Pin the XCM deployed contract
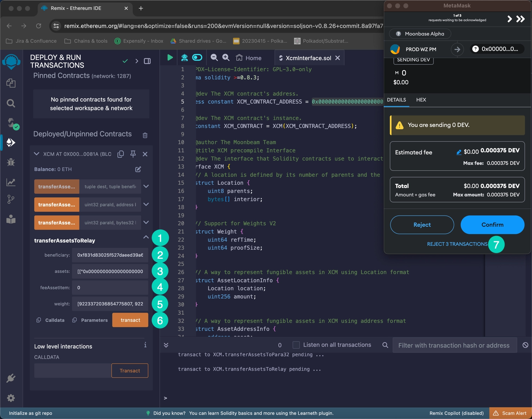This screenshot has height=419, width=532. coord(133,154)
